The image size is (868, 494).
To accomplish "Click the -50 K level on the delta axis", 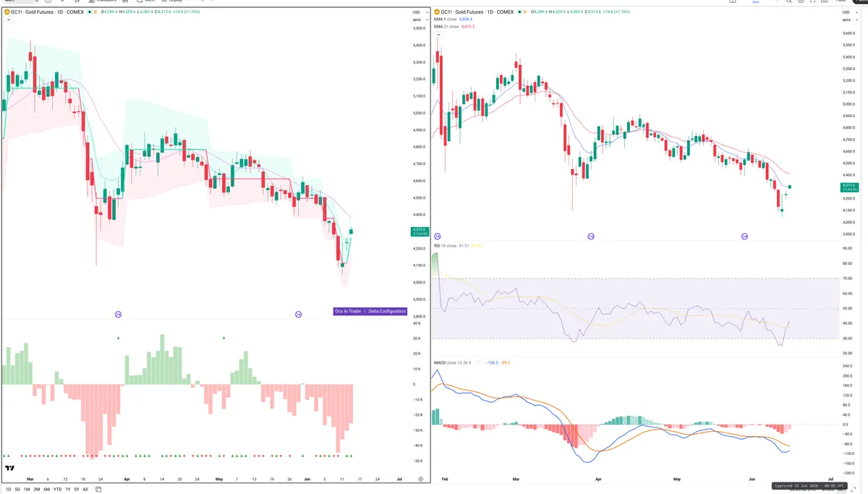I will 417,461.
